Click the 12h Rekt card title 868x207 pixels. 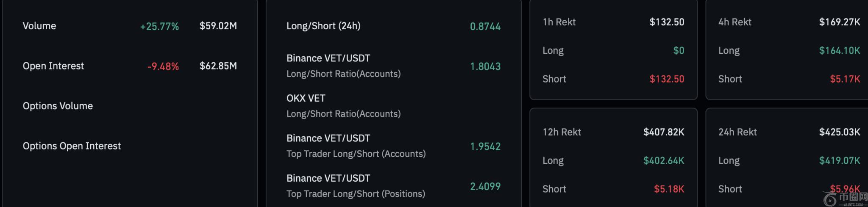(562, 132)
